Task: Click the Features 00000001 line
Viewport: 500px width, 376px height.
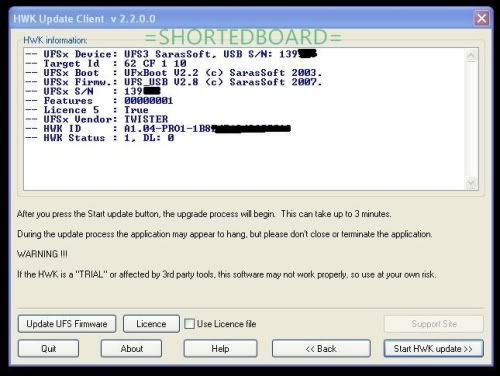Action: point(99,101)
